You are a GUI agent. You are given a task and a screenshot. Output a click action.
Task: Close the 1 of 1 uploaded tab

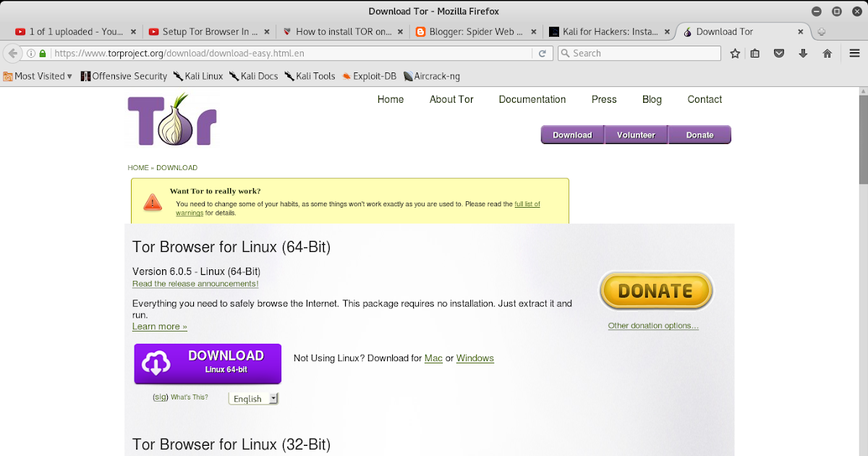tap(132, 32)
